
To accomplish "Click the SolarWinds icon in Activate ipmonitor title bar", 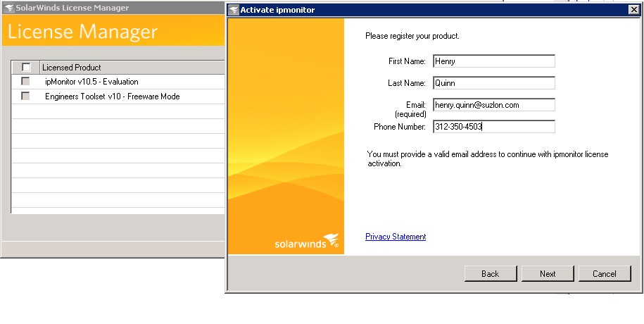I will pos(234,10).
